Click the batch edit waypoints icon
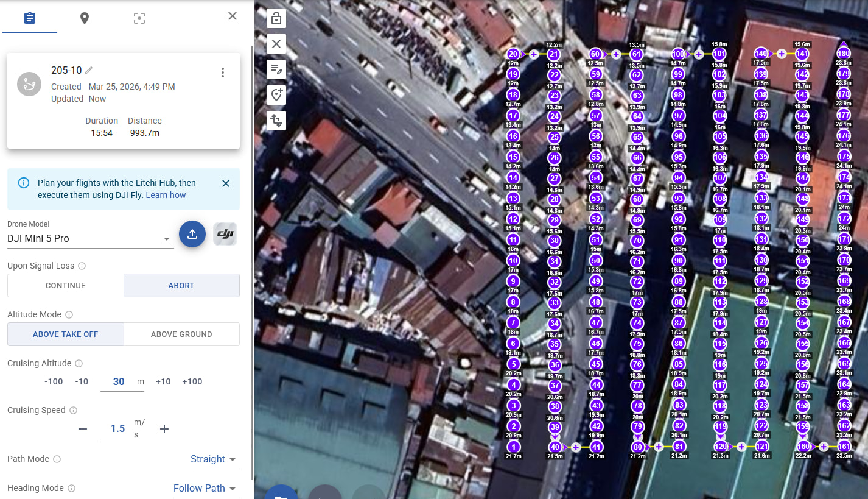 (x=276, y=69)
